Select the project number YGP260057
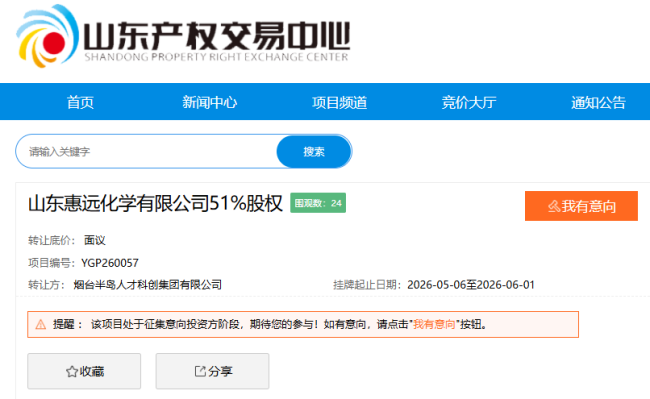650x399 pixels. pos(110,263)
